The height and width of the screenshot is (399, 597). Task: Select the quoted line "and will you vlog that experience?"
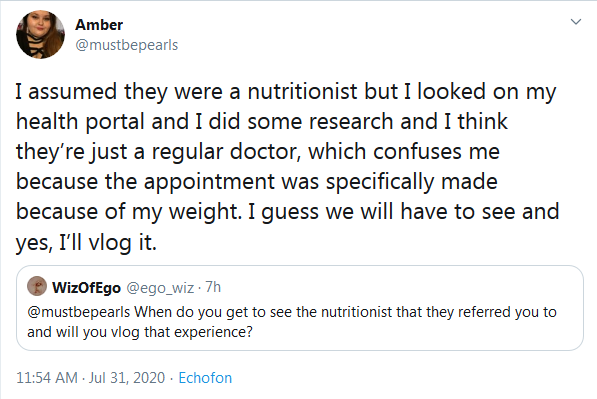140,332
